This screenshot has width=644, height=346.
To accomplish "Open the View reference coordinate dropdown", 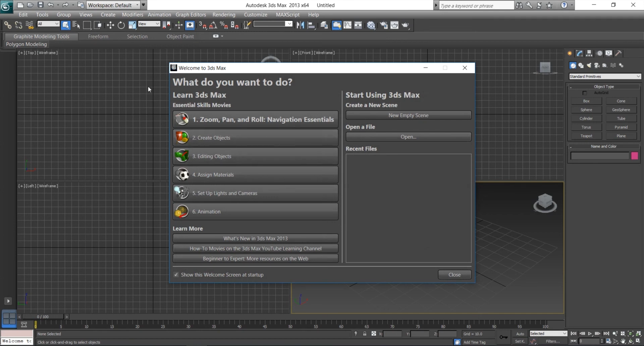I will [149, 24].
